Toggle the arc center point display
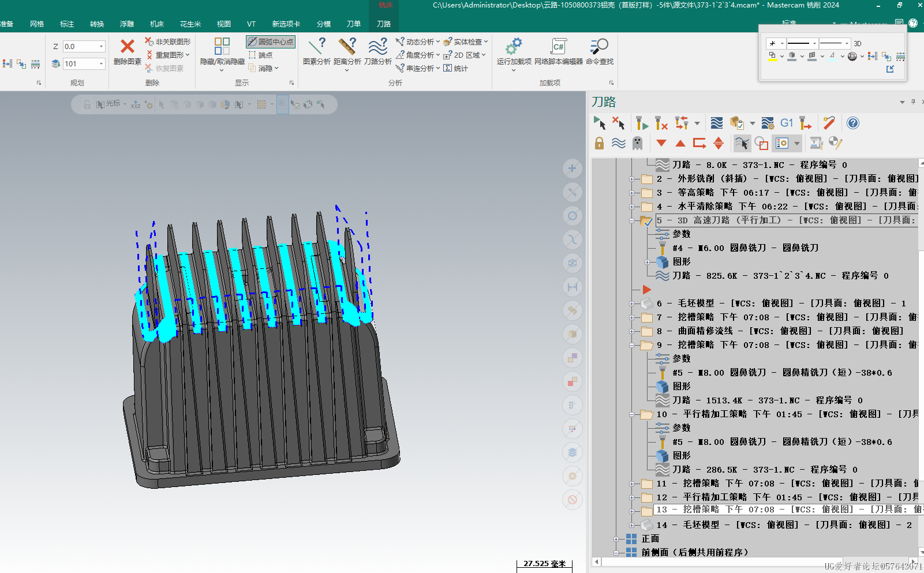 pyautogui.click(x=271, y=42)
